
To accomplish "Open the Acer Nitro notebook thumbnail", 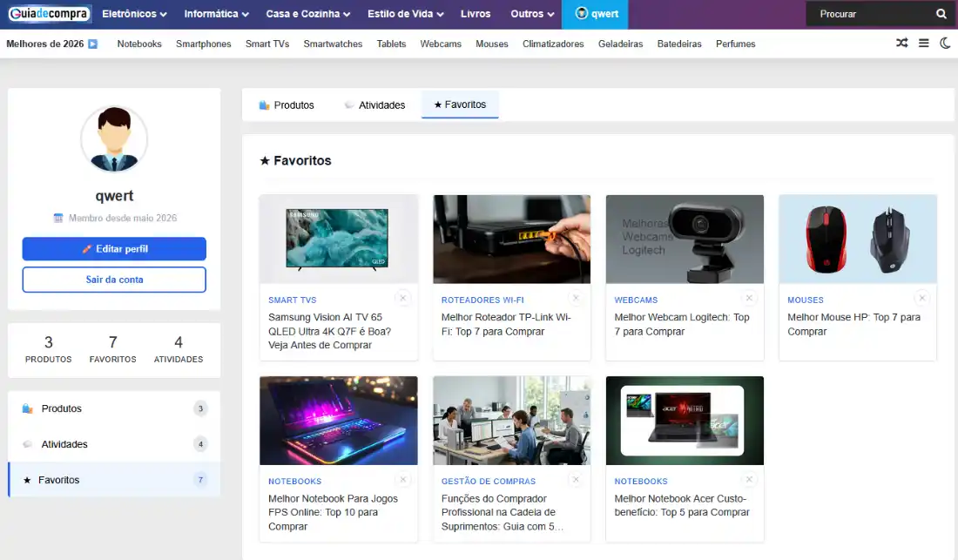I will [x=685, y=420].
